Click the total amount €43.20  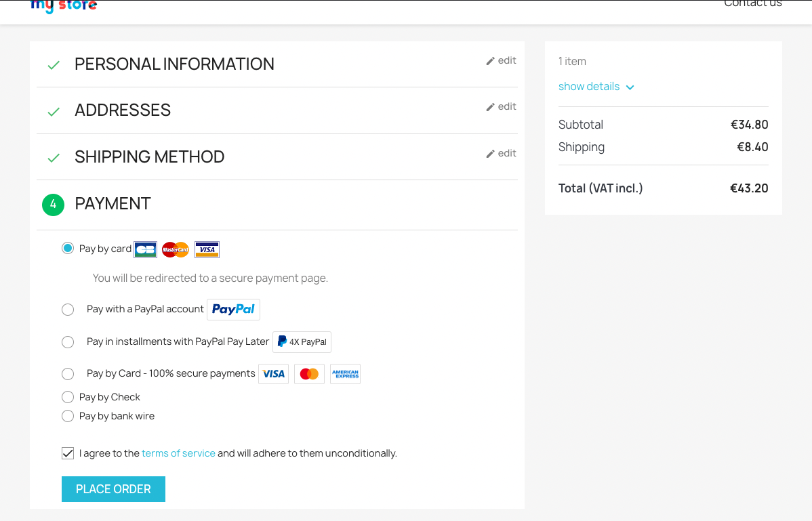coord(749,188)
